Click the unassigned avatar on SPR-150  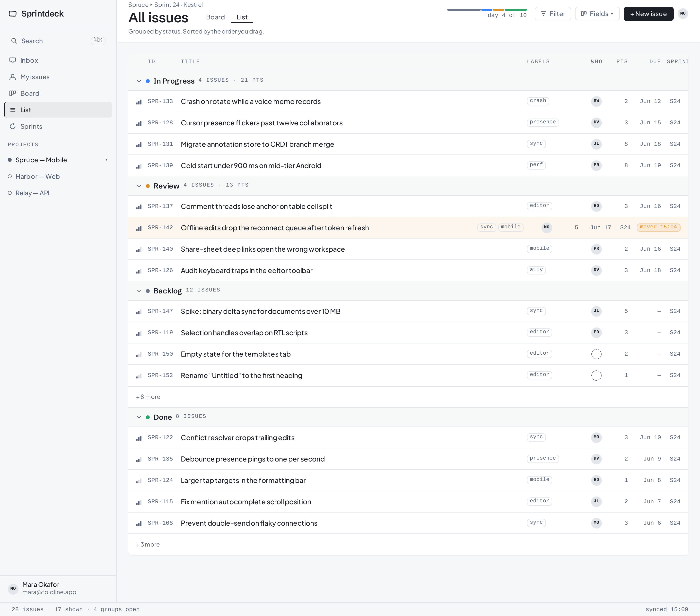(x=596, y=354)
